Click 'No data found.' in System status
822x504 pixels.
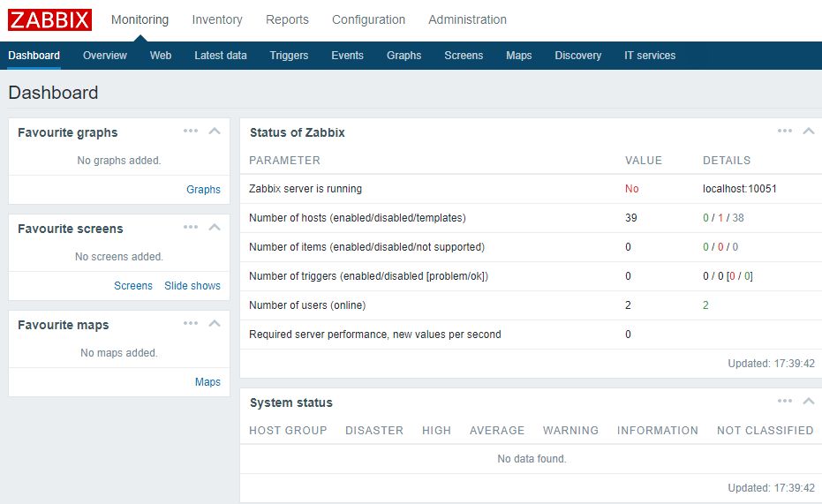click(532, 459)
